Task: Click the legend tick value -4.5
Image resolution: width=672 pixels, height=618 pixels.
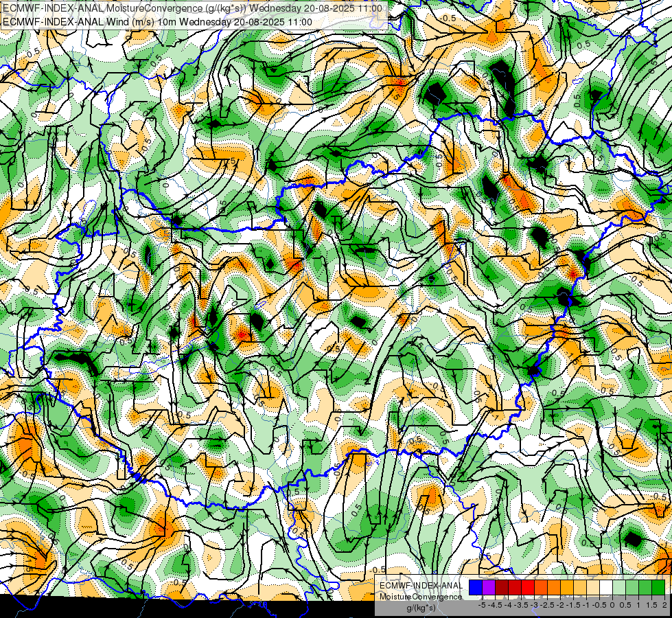Action: pyautogui.click(x=495, y=605)
